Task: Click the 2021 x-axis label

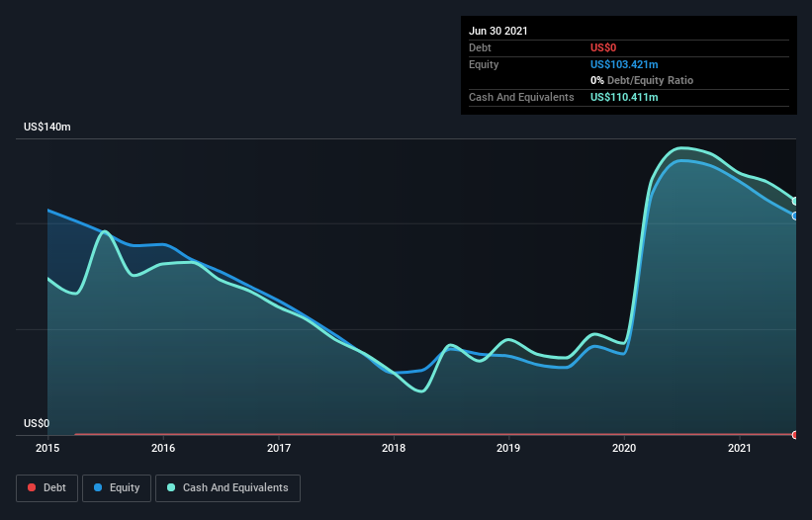Action: pyautogui.click(x=740, y=448)
